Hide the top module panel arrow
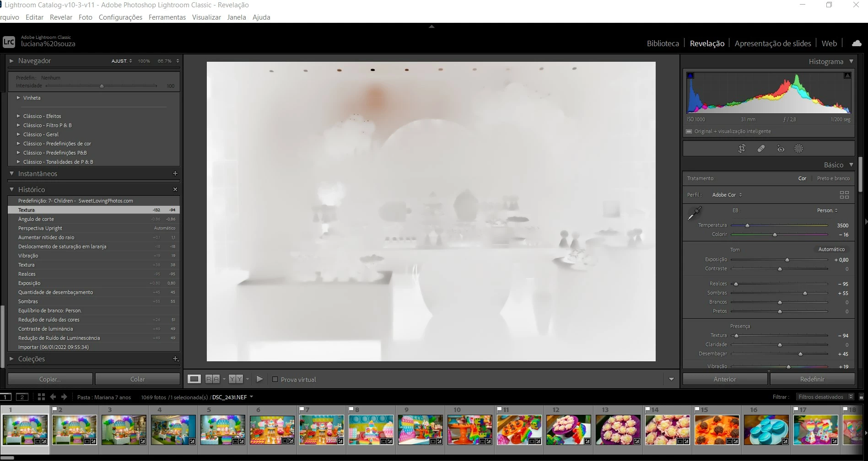868x461 pixels. point(431,27)
